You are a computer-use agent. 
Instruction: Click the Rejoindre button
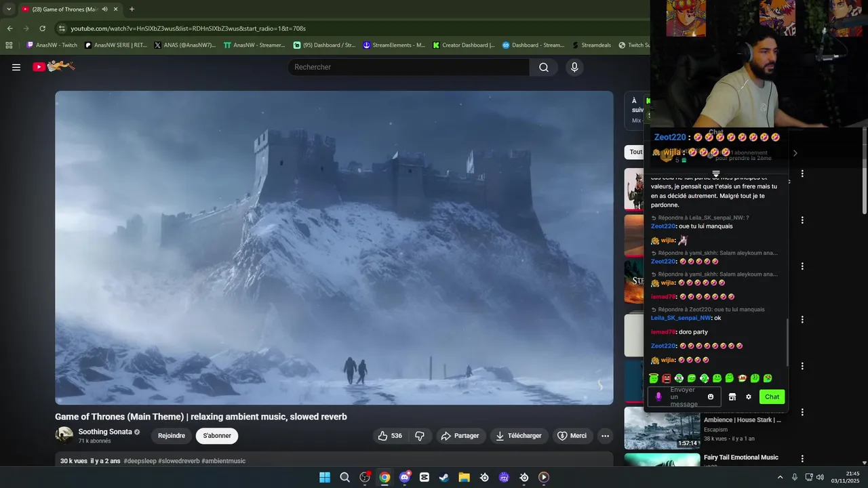pos(172,436)
